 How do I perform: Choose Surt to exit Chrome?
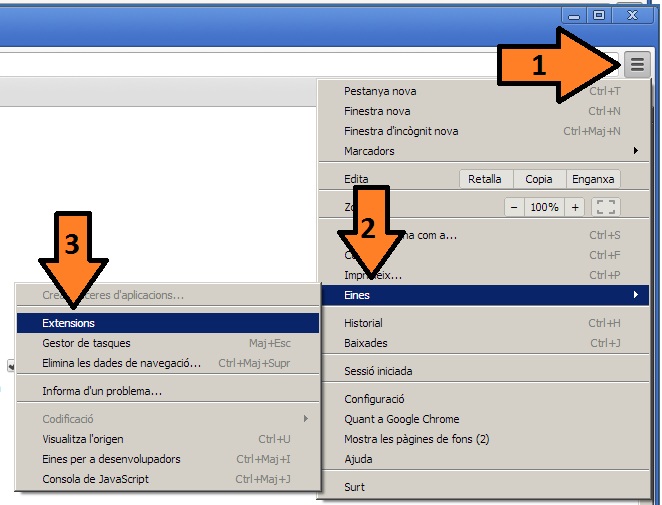tap(484, 487)
